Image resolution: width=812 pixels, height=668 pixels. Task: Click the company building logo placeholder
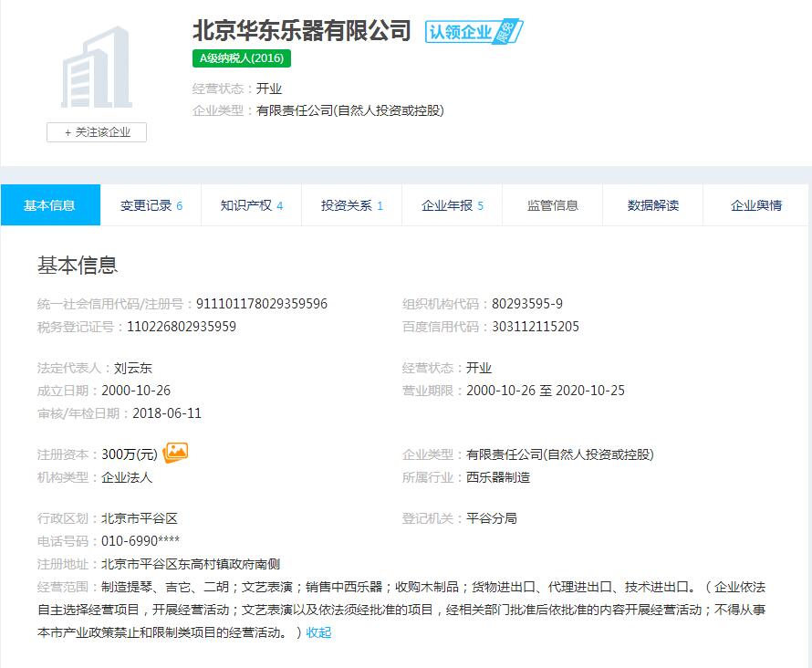97,68
